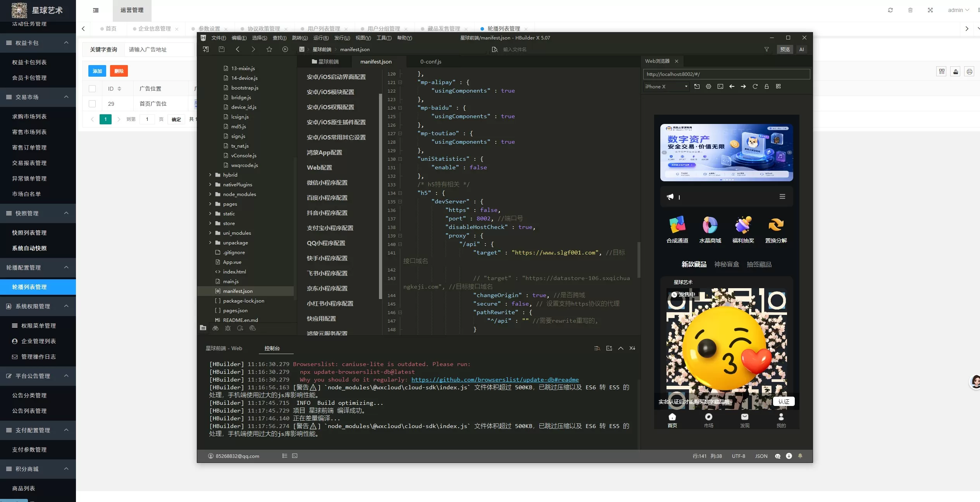Click the QR code icon in Web browser panel
The image size is (980, 502).
(x=778, y=86)
